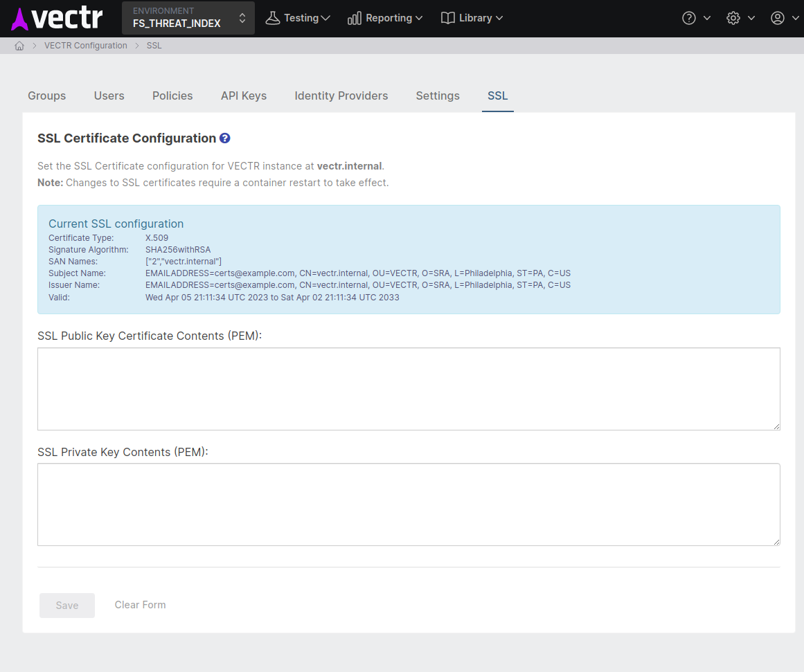Expand the help menu chevron
The height and width of the screenshot is (672, 804).
point(707,18)
